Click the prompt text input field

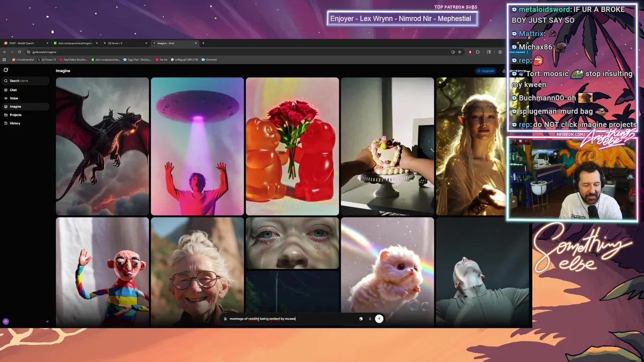click(x=292, y=319)
